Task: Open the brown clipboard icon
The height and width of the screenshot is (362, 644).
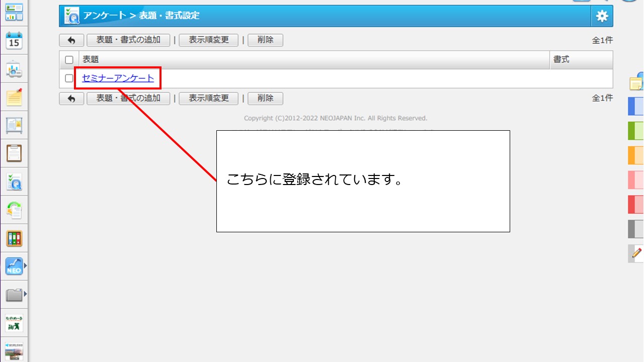Action: [14, 153]
